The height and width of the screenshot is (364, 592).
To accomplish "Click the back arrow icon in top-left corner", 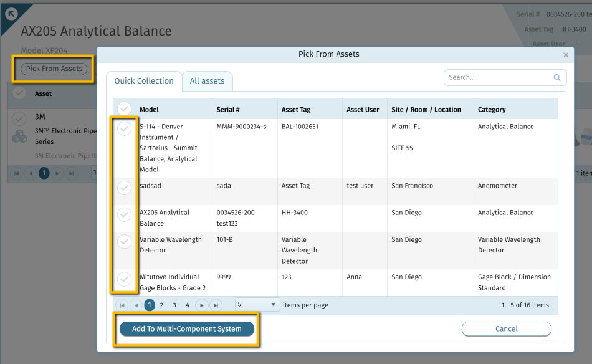I will coord(11,14).
